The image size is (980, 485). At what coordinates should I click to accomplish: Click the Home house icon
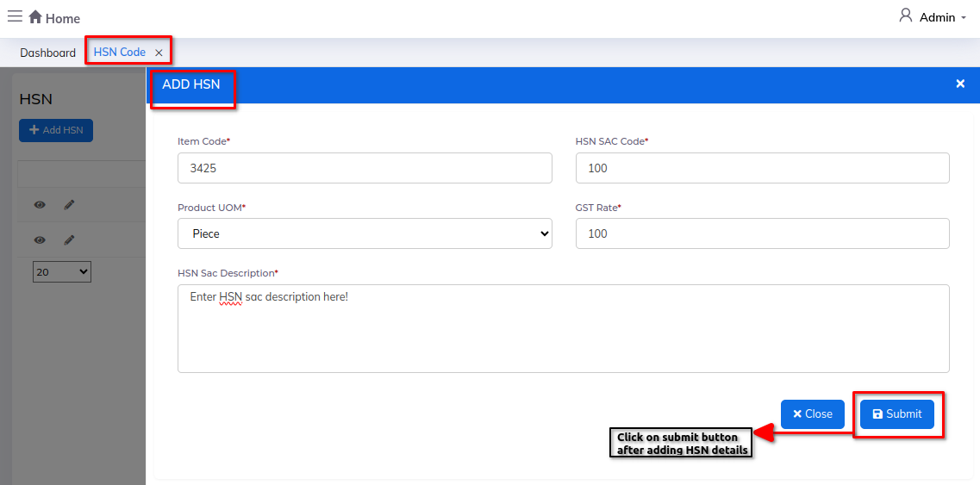35,17
